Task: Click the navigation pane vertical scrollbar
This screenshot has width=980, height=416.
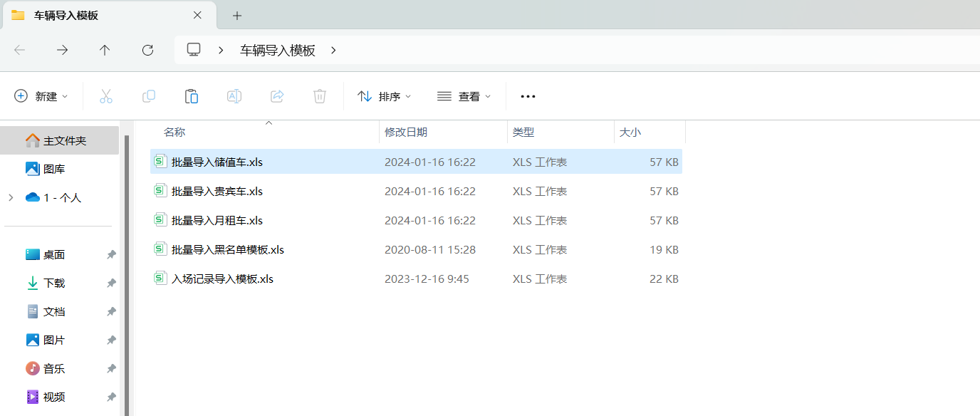Action: coord(127,275)
